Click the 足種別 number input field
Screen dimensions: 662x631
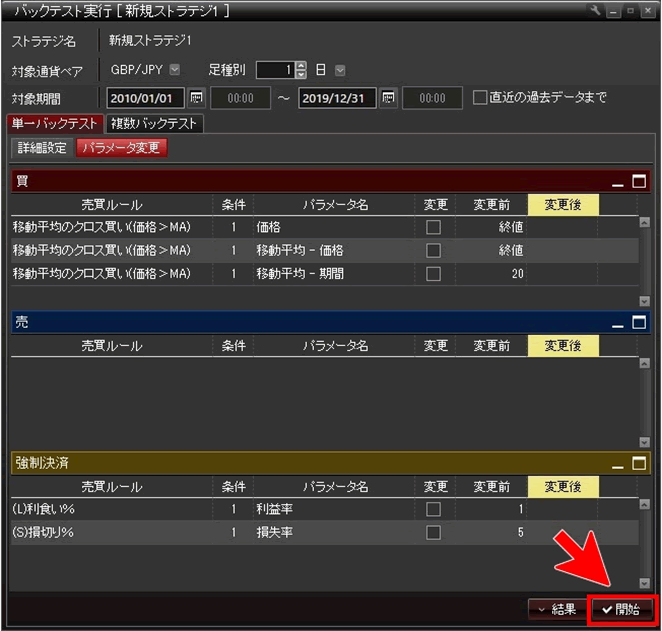pyautogui.click(x=275, y=70)
